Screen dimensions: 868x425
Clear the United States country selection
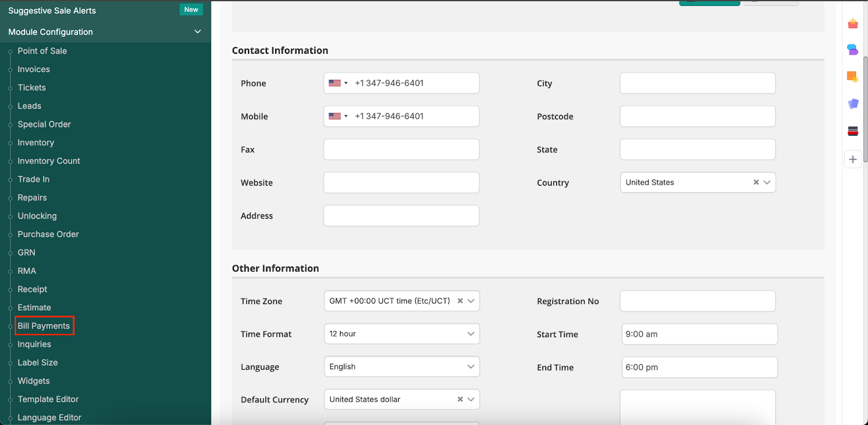point(756,182)
